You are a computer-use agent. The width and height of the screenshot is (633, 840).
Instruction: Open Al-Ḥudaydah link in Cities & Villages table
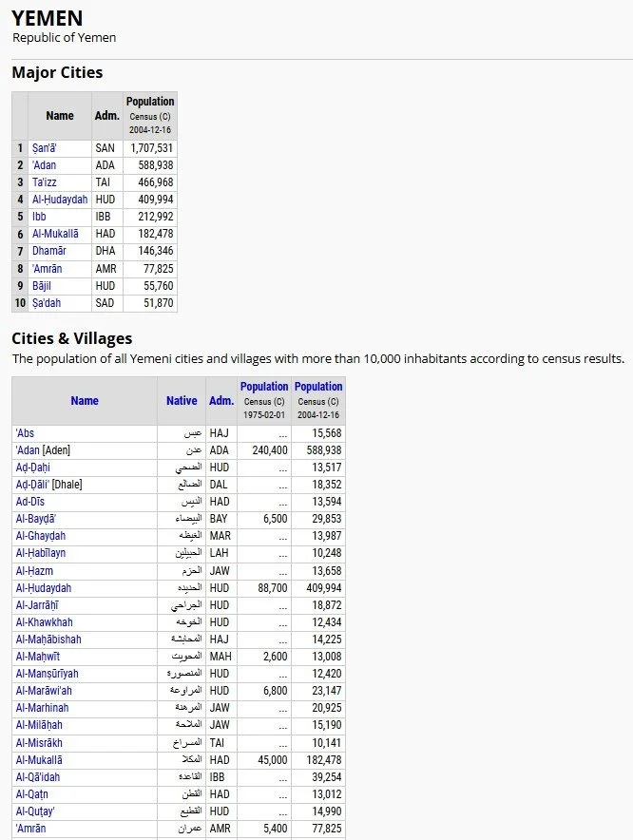pyautogui.click(x=44, y=588)
